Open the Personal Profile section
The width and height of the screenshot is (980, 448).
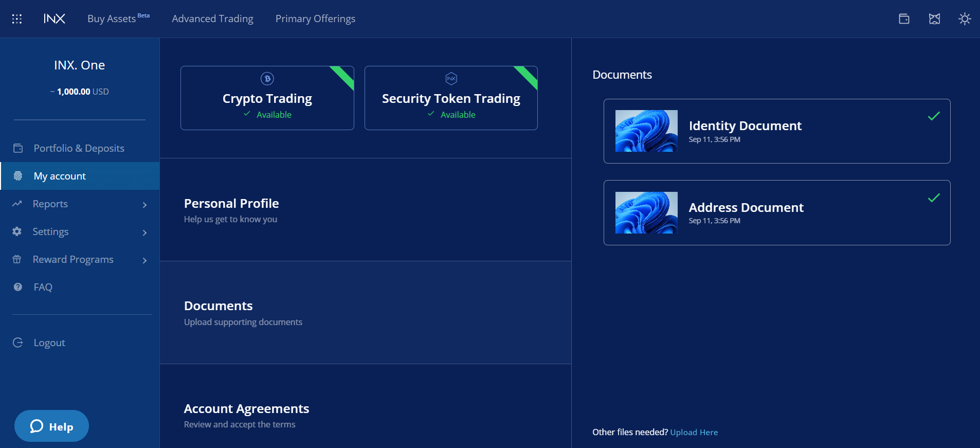[x=366, y=210]
